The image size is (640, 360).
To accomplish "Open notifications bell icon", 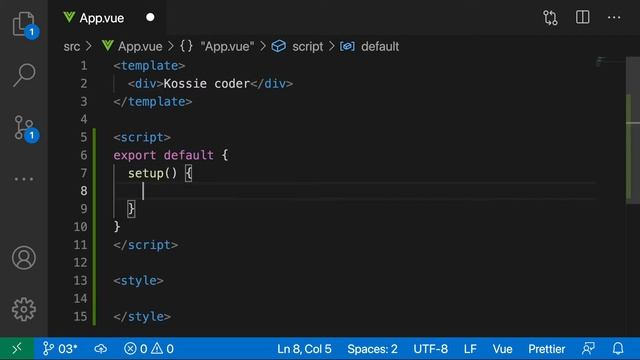I will click(618, 349).
